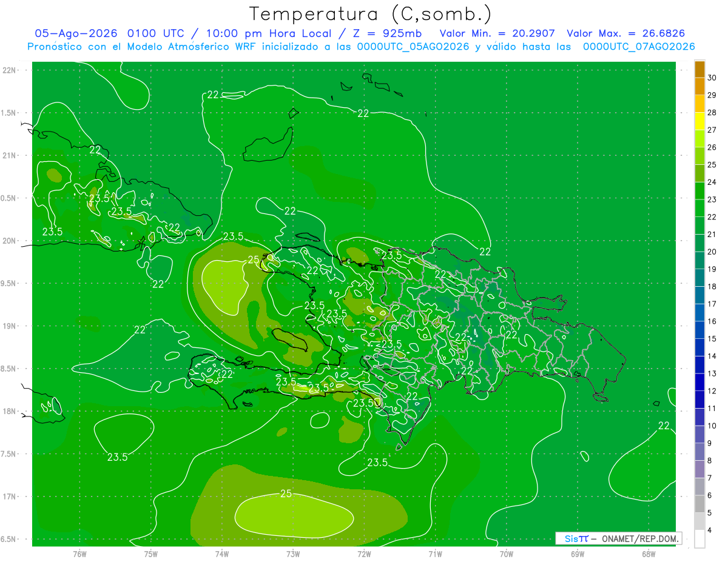Image resolution: width=728 pixels, height=562 pixels.
Task: Click the 22N latitude axis label
Action: [x=10, y=70]
